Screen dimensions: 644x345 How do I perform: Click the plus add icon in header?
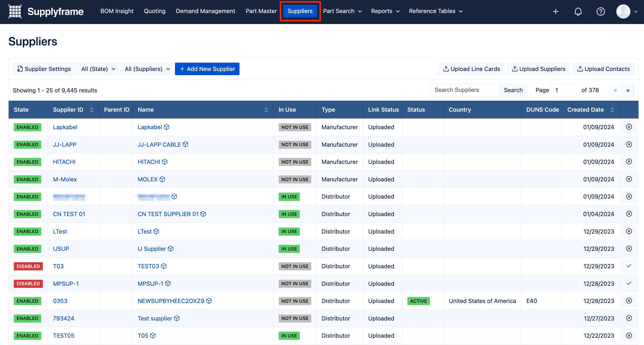(x=555, y=11)
